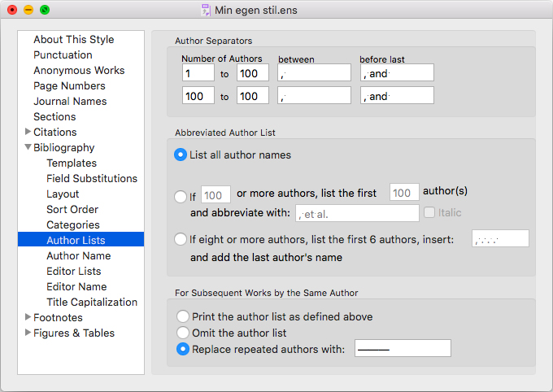This screenshot has height=392, width=553.
Task: Select Field Substitutions
Action: click(92, 178)
